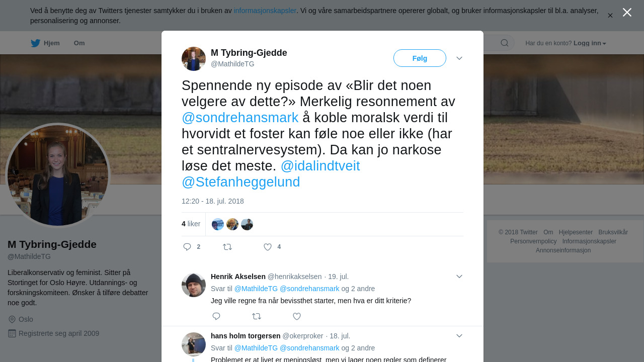Click the Følg button

420,58
